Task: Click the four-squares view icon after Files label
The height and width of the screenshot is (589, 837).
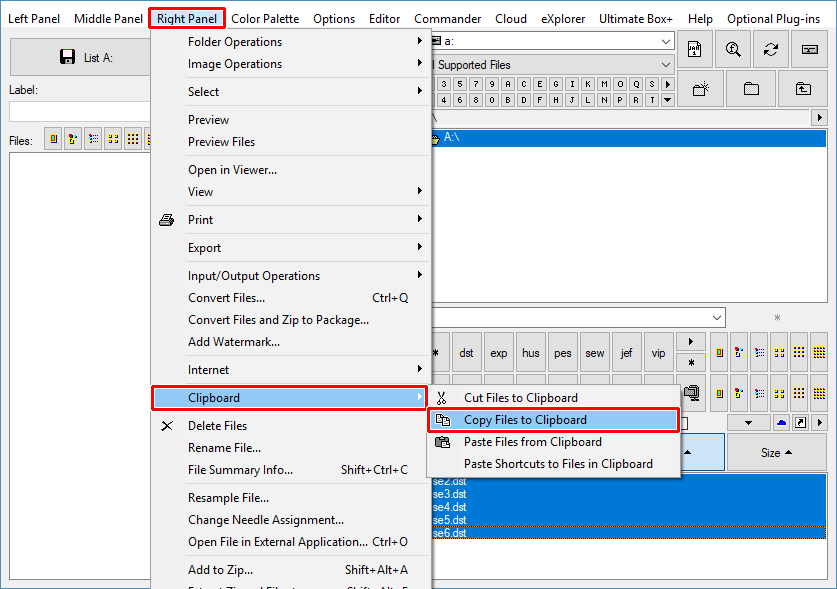Action: point(113,139)
